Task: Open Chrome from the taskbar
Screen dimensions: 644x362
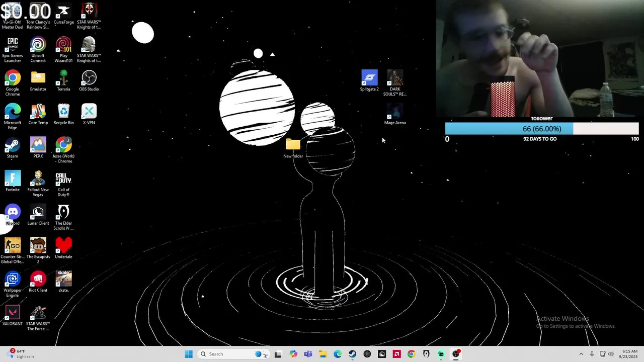Action: 411,354
